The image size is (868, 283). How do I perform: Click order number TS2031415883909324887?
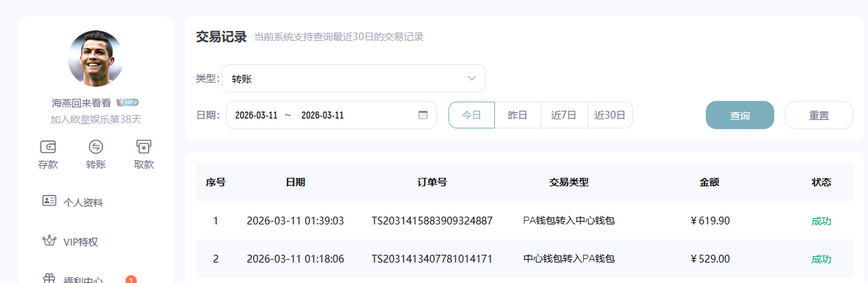tap(432, 221)
